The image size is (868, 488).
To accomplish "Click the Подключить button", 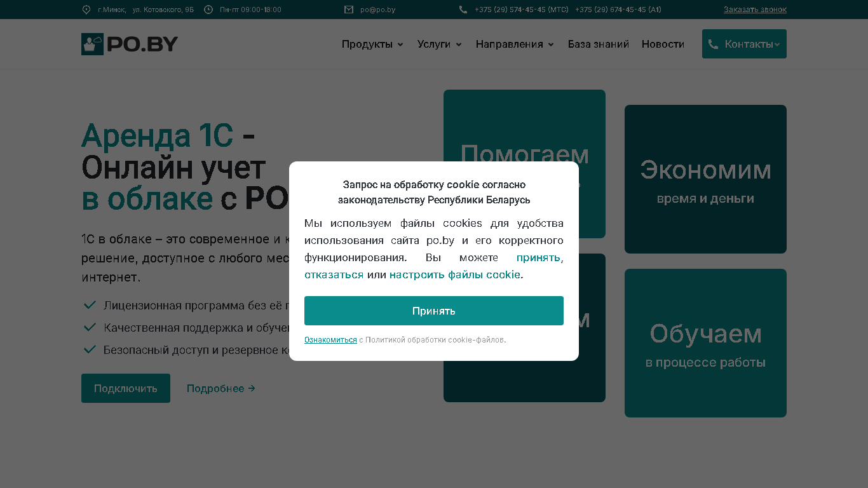I will point(126,388).
